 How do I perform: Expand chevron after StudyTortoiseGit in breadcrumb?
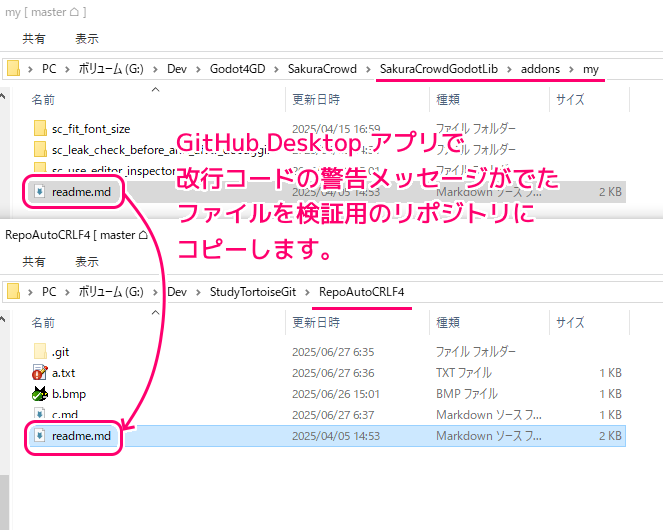tap(305, 291)
